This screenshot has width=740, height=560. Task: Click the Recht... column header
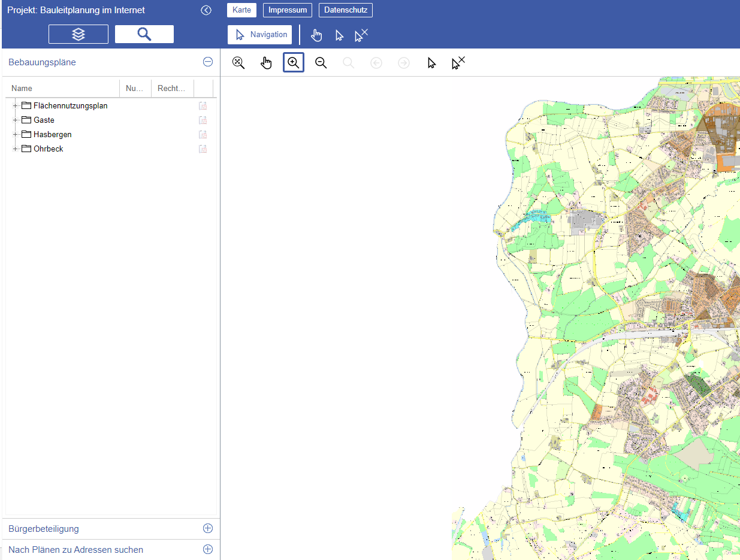pos(172,88)
